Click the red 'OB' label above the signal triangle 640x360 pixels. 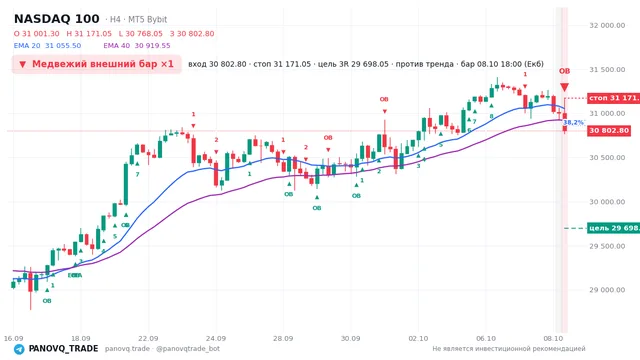(564, 71)
